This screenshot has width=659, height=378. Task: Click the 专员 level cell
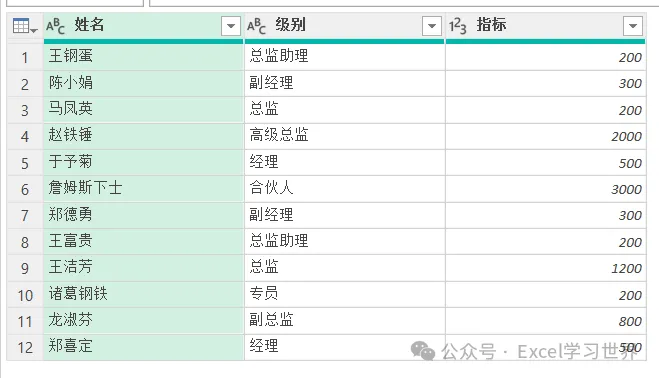[345, 295]
